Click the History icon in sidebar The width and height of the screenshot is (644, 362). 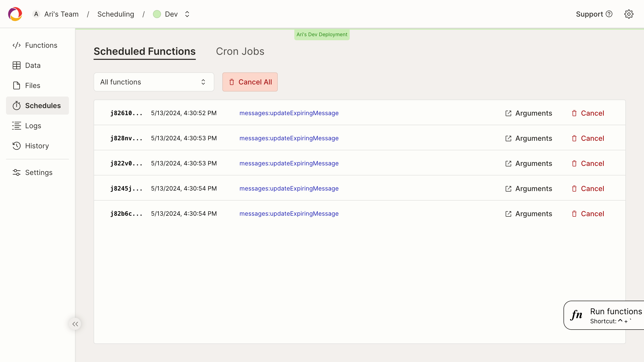16,145
